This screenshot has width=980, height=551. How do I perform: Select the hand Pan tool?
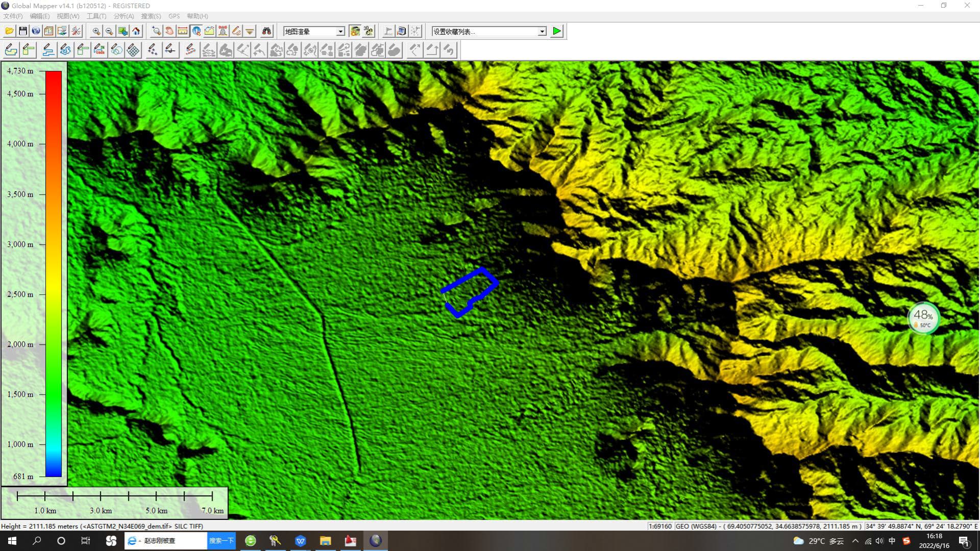click(x=169, y=31)
